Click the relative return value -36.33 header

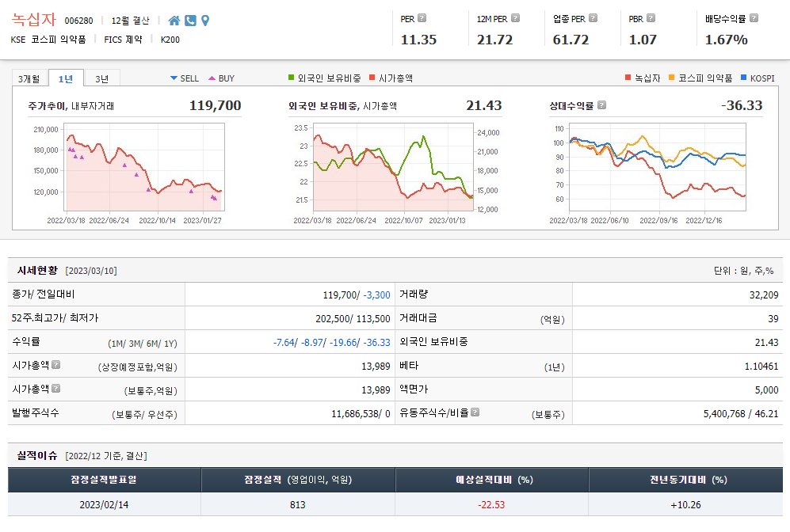(742, 105)
